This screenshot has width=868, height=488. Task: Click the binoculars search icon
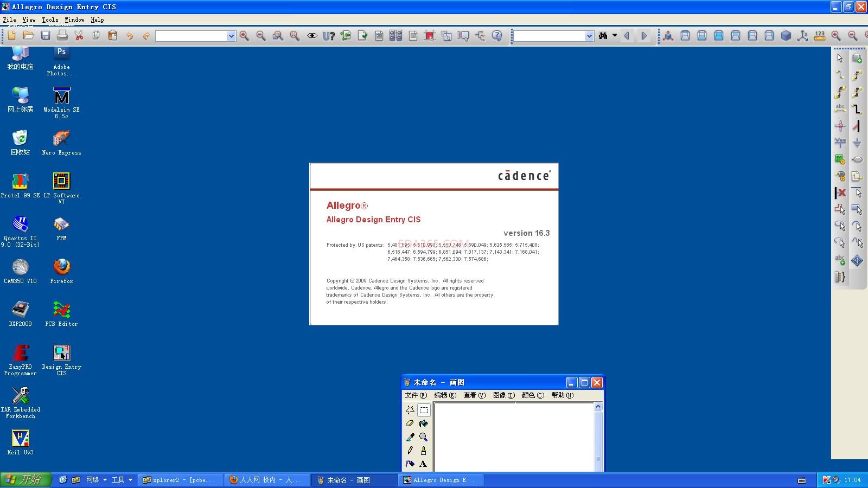pos(603,36)
